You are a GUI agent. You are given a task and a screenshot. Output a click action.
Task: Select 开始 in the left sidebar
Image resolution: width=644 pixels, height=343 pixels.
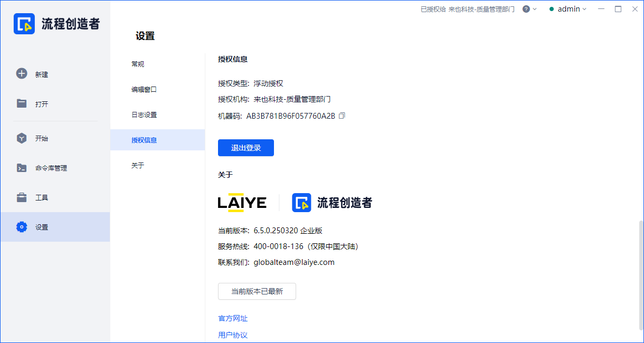[55, 138]
